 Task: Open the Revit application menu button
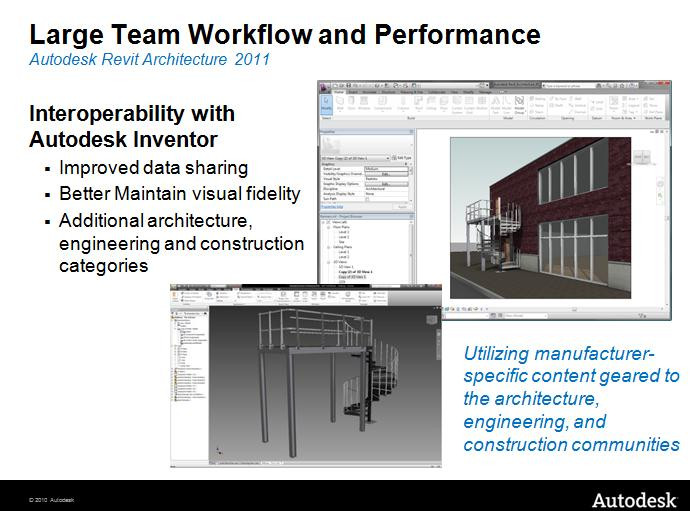point(323,88)
